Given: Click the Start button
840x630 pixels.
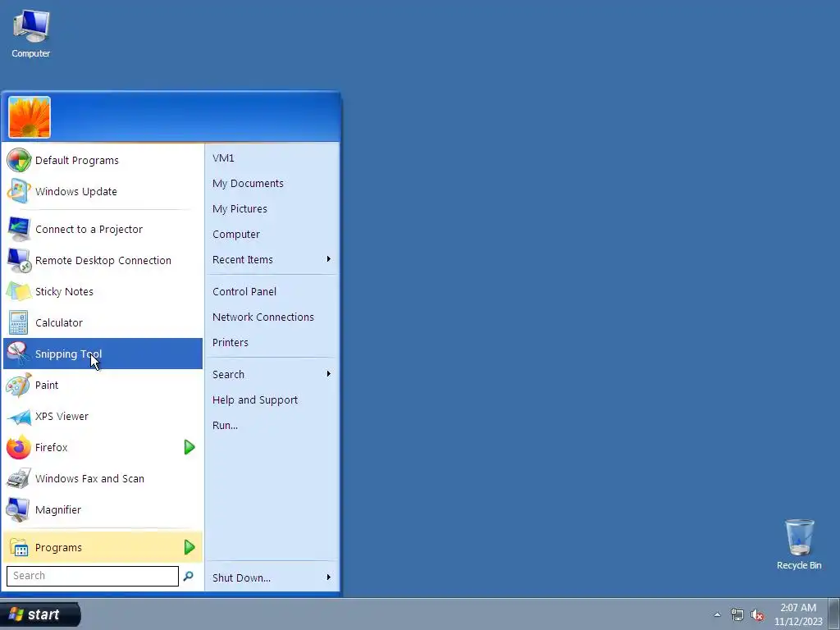Looking at the screenshot, I should [40, 614].
